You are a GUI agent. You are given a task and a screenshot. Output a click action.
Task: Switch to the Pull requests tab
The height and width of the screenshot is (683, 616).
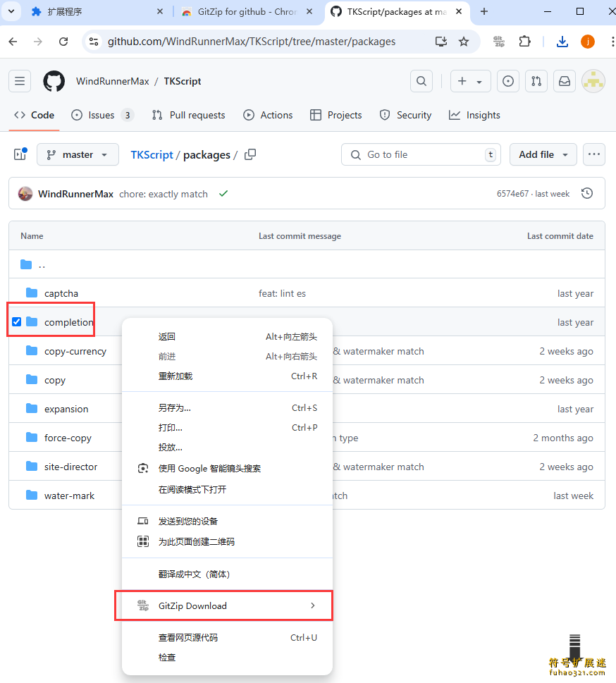189,115
